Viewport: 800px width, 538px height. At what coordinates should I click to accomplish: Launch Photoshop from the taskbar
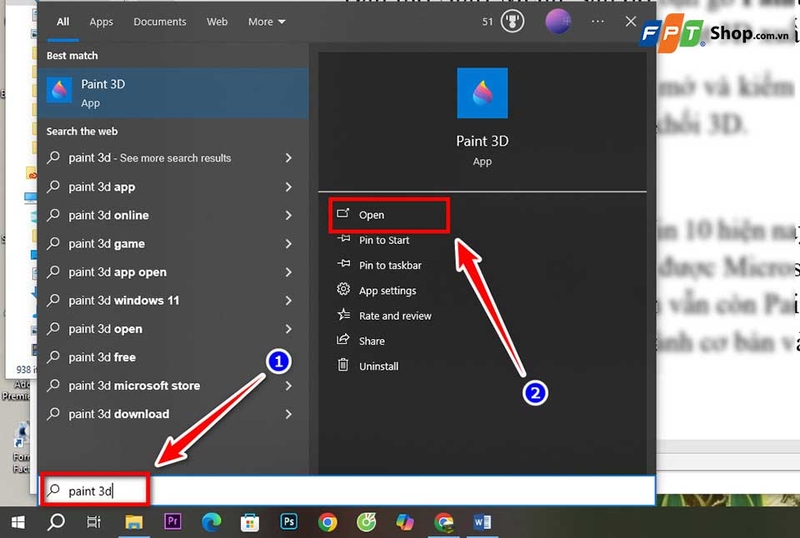[x=289, y=522]
